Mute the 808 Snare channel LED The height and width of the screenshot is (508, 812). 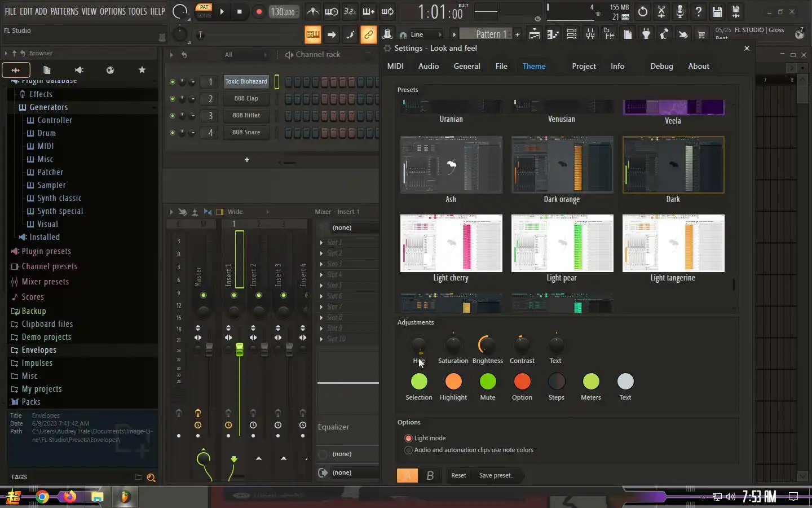coord(173,133)
